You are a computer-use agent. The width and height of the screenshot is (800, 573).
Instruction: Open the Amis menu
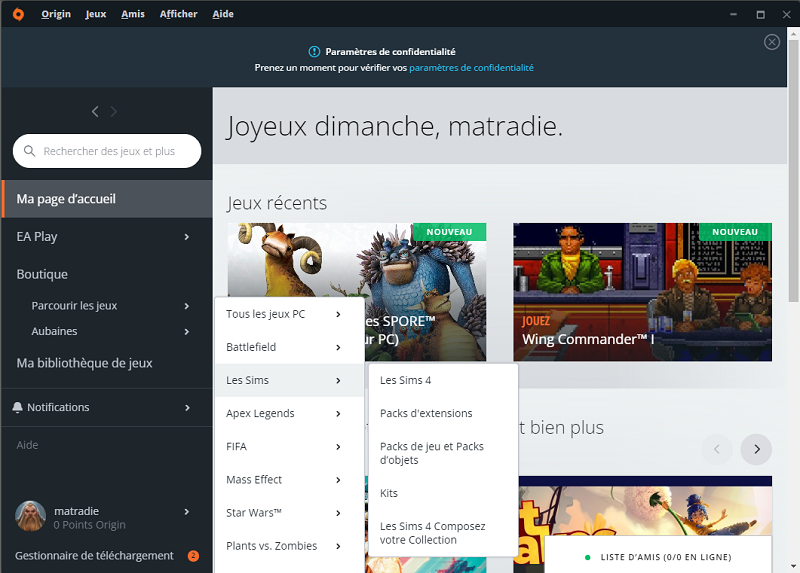133,14
